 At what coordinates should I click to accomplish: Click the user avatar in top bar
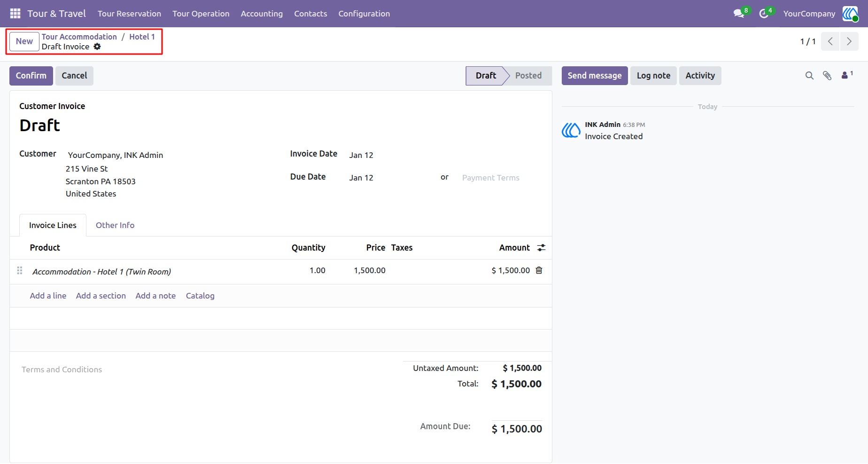850,14
